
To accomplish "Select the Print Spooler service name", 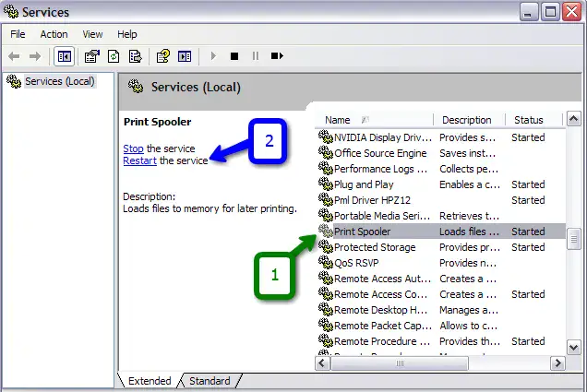I will pyautogui.click(x=362, y=232).
